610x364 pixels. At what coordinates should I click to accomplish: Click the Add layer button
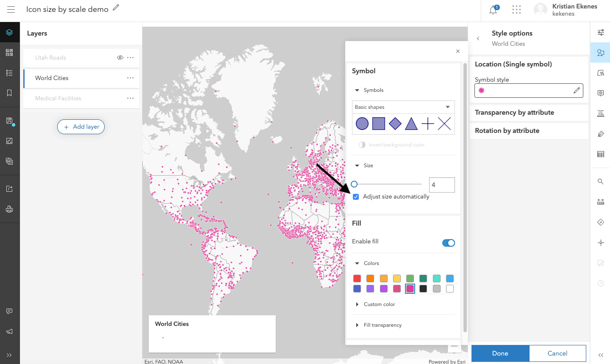tap(81, 127)
